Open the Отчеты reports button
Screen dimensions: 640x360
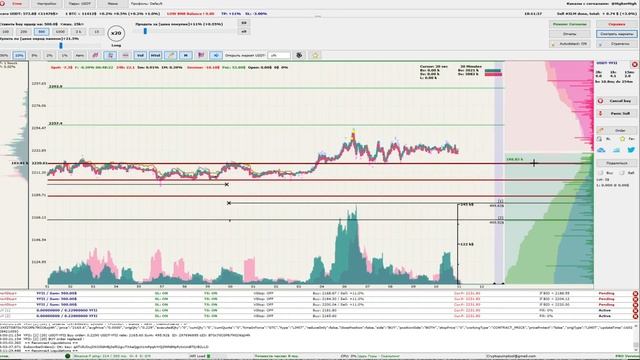pos(569,34)
